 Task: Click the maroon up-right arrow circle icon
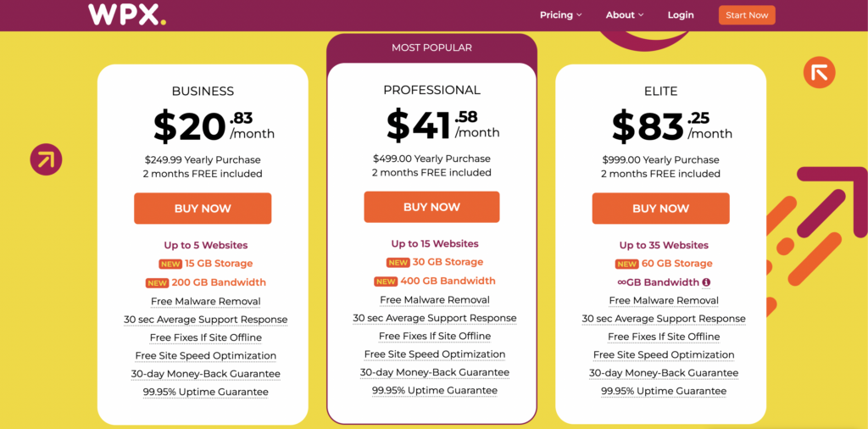(46, 160)
